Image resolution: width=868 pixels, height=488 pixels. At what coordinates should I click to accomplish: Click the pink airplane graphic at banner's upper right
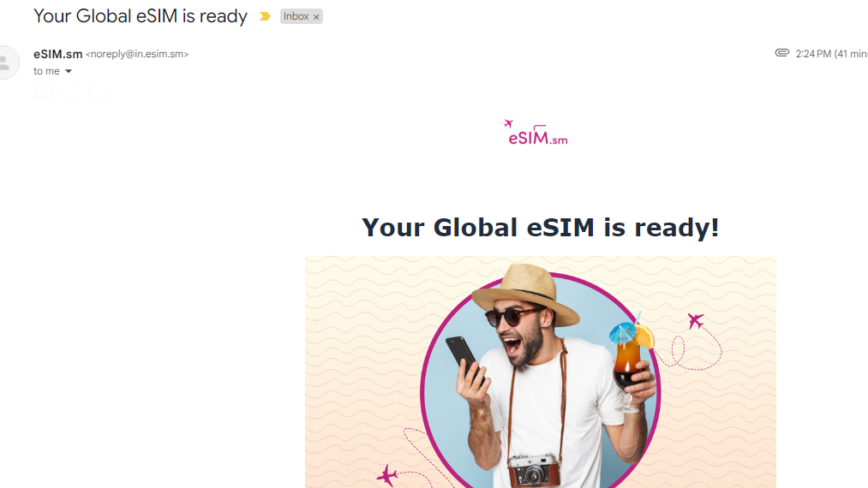pos(695,320)
